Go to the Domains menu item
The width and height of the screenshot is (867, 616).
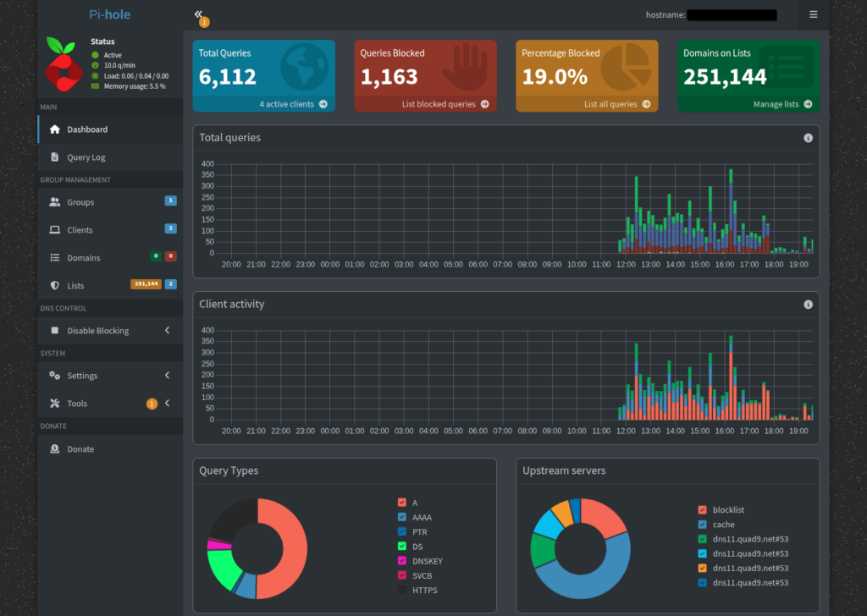click(x=83, y=258)
